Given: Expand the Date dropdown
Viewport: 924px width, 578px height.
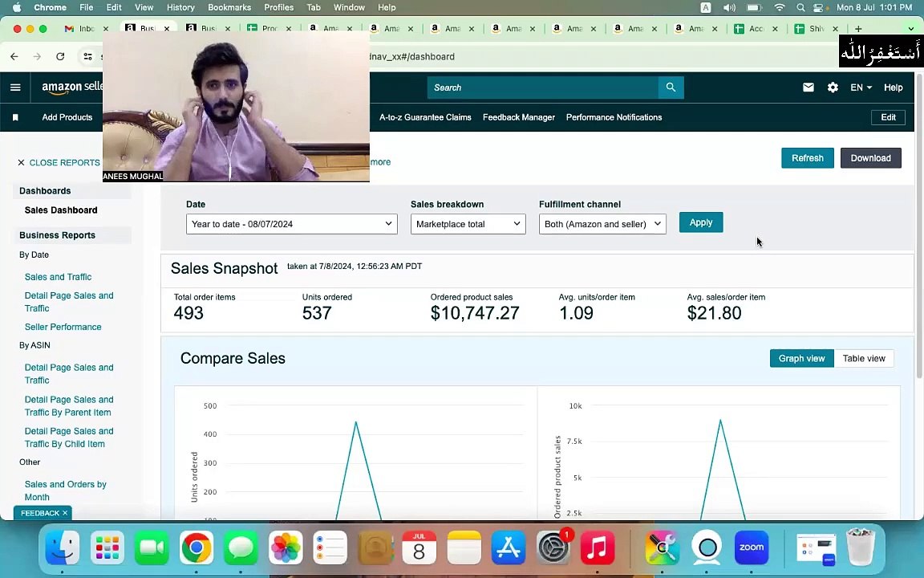Looking at the screenshot, I should coord(292,224).
